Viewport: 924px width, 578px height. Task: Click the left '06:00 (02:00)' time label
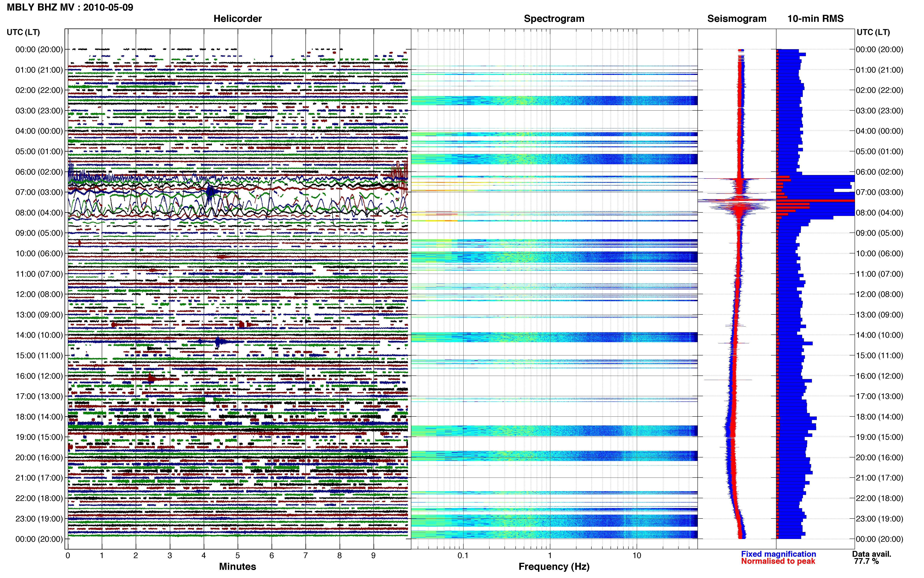(39, 172)
